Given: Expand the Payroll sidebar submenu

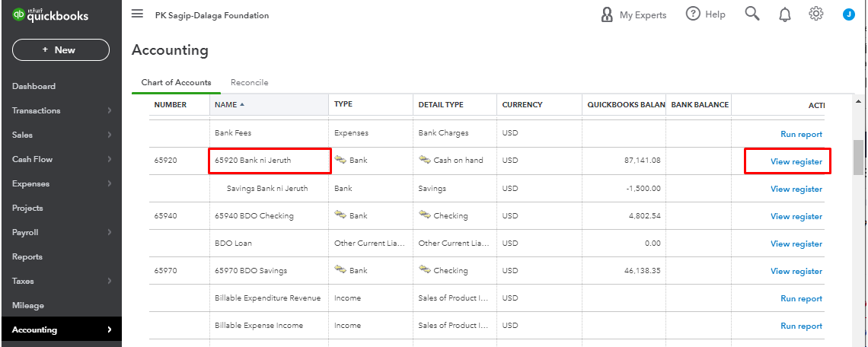Looking at the screenshot, I should (109, 232).
